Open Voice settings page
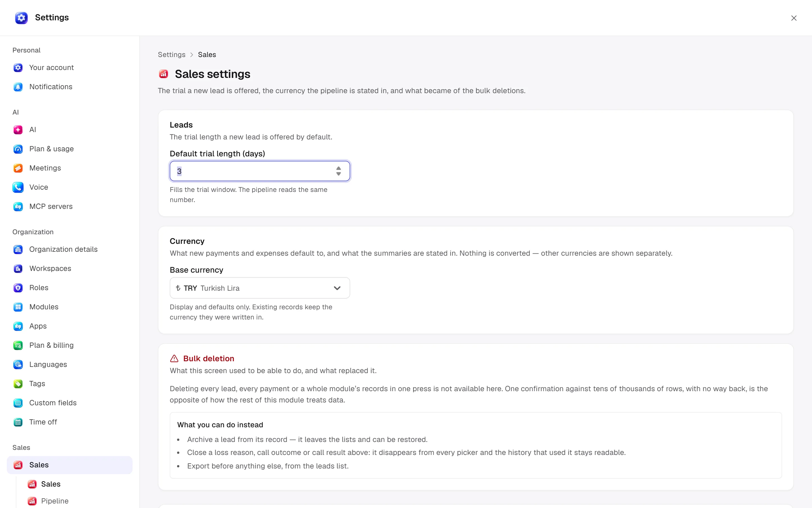The height and width of the screenshot is (508, 812). (x=69, y=187)
